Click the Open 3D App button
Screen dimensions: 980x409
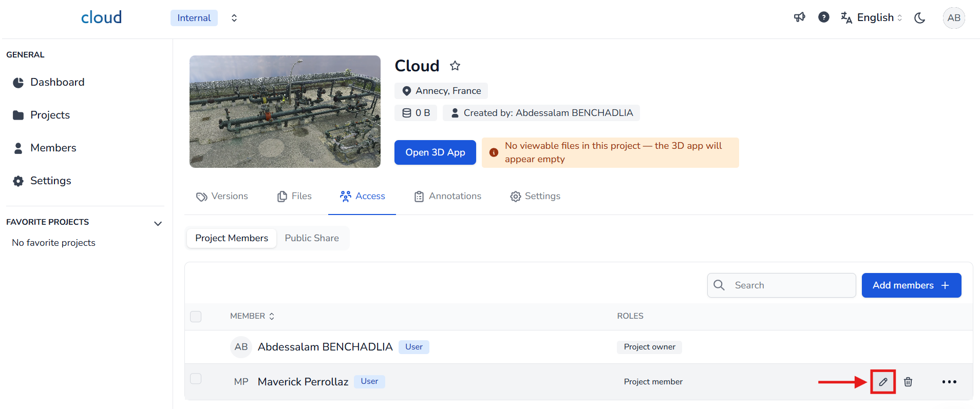435,152
